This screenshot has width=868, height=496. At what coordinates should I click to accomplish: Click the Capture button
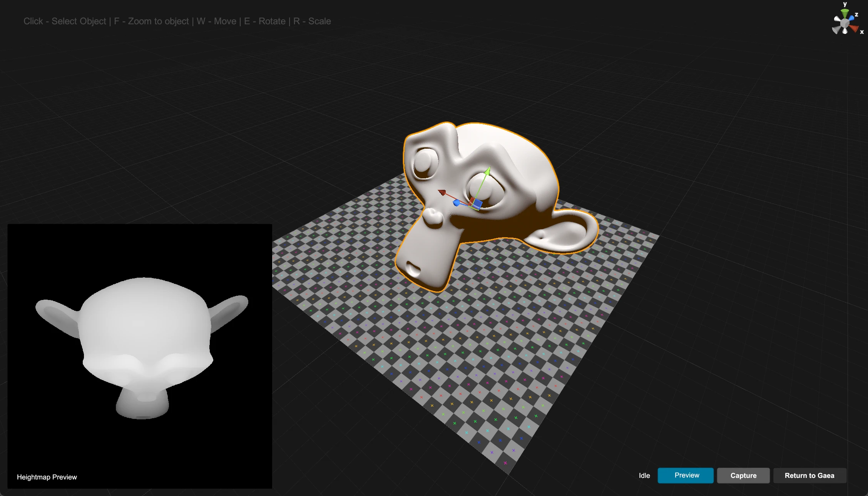tap(743, 475)
